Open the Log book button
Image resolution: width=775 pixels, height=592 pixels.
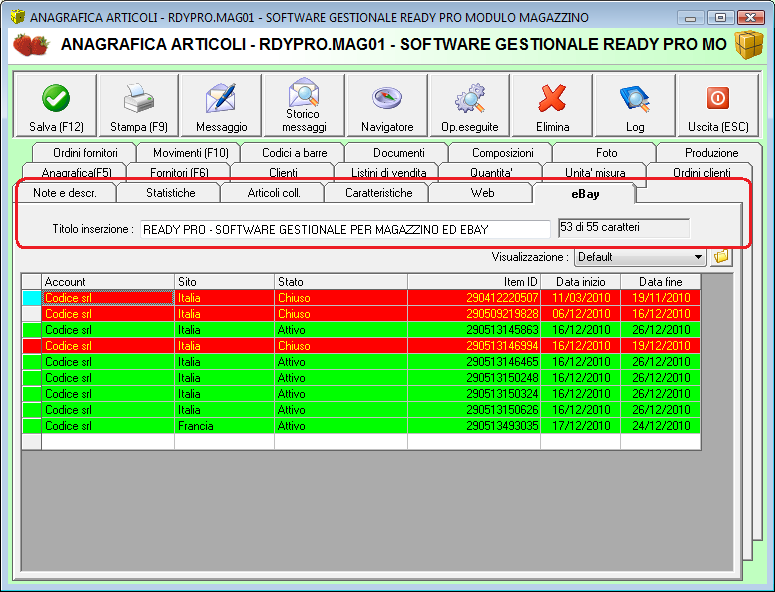point(635,105)
